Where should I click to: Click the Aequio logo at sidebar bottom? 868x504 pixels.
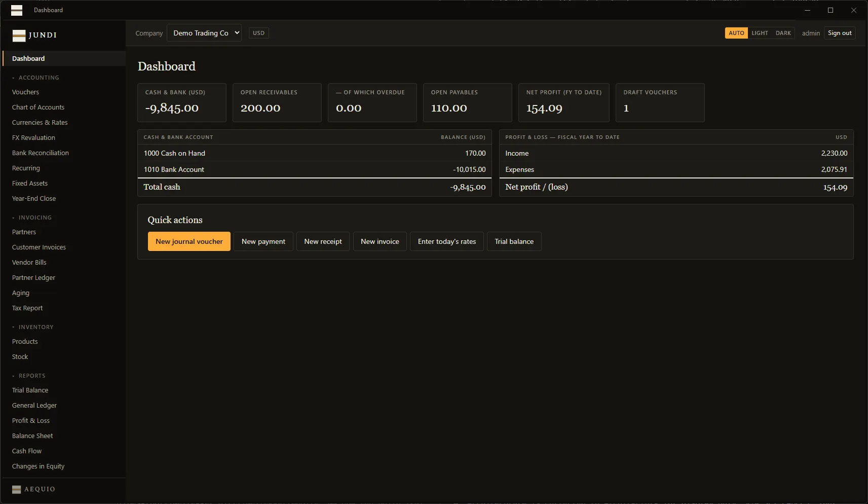click(33, 489)
